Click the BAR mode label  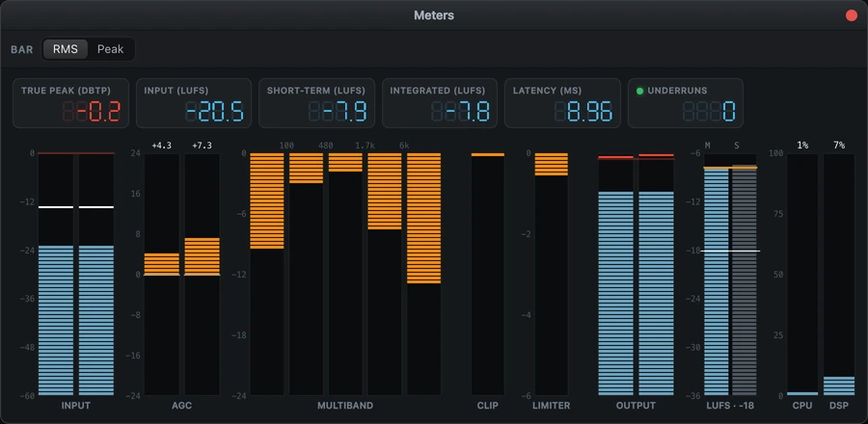click(21, 50)
